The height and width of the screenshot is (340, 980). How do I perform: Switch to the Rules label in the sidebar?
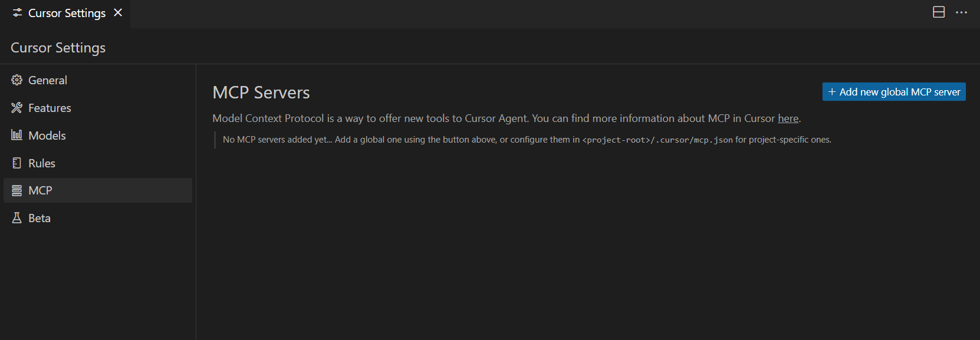coord(42,163)
